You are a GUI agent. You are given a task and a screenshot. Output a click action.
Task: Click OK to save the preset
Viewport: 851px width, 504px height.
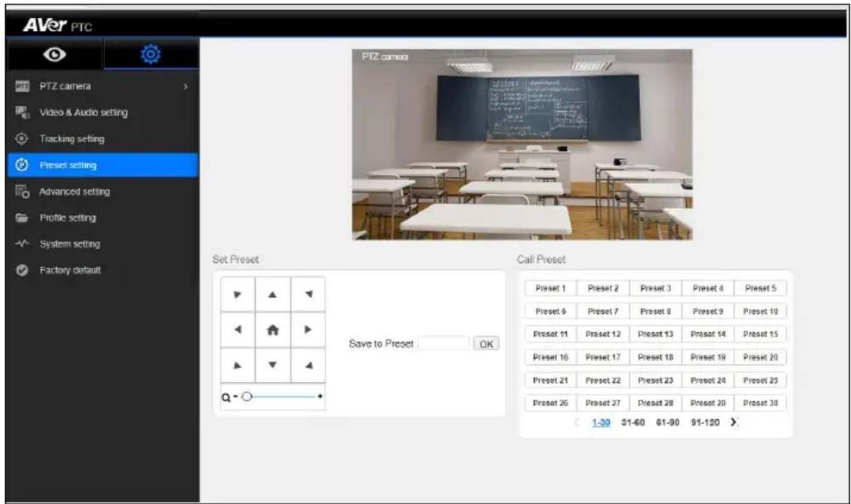[486, 343]
